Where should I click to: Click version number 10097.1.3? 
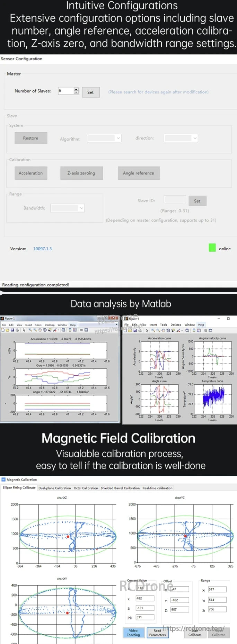coord(42,249)
